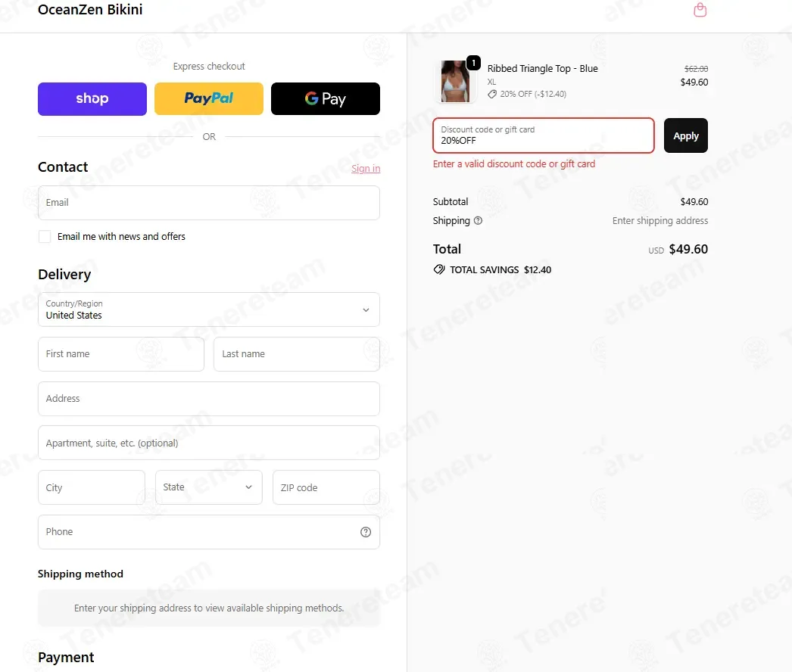The width and height of the screenshot is (792, 672).
Task: Click the Shipping help question mark icon
Action: pyautogui.click(x=478, y=221)
